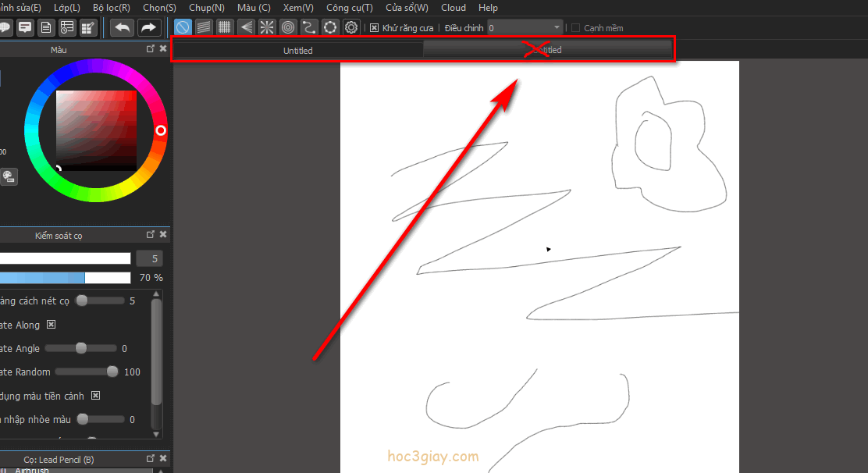Undock the Cọ: Lead Pencil panel
This screenshot has height=473, width=868.
pyautogui.click(x=150, y=459)
